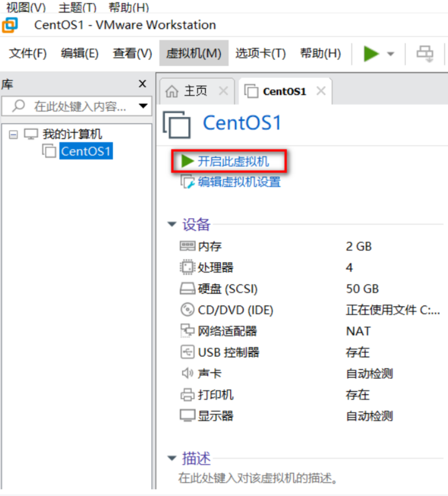Click the processor count value 4
The image size is (448, 496).
point(349,267)
